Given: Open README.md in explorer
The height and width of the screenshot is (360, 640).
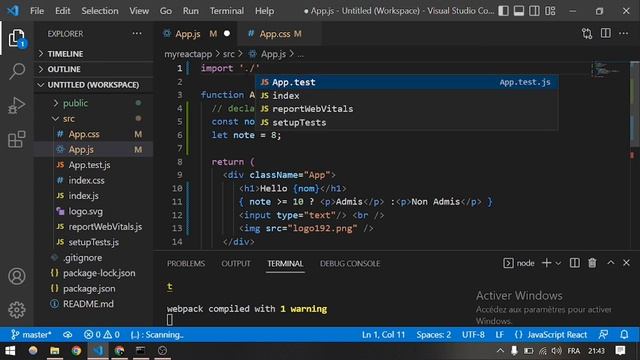Looking at the screenshot, I should coord(94,304).
